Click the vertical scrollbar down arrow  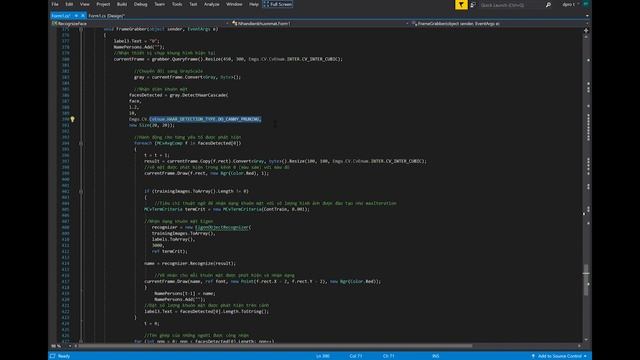pos(586,340)
